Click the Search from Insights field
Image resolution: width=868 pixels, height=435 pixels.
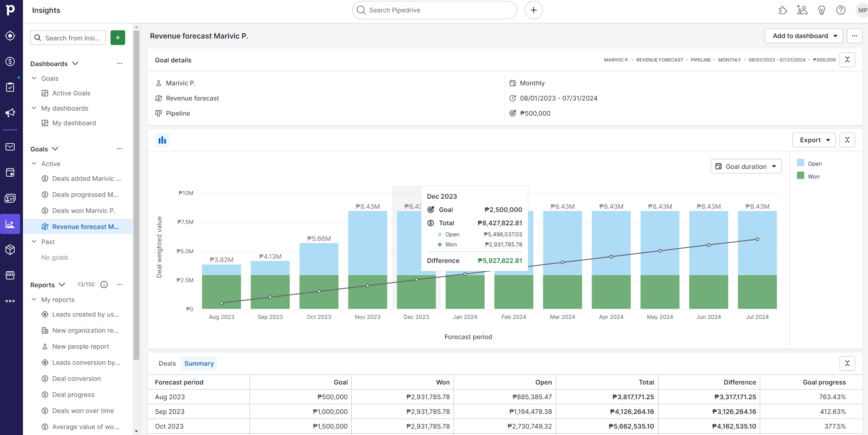coord(68,38)
